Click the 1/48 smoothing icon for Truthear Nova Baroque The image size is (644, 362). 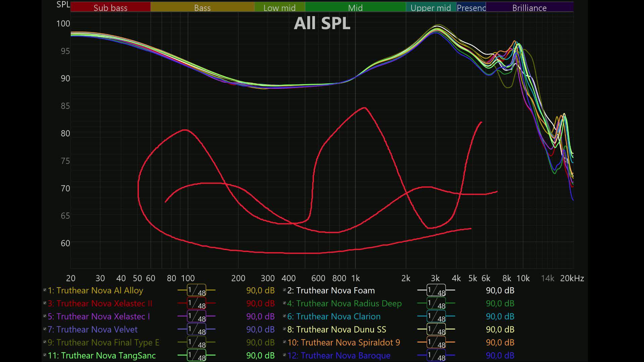point(436,355)
